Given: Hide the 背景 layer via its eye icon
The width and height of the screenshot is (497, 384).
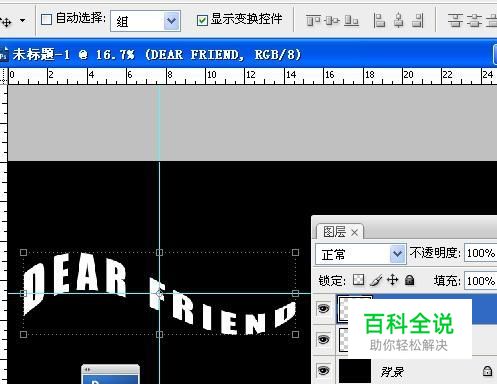Looking at the screenshot, I should pos(323,370).
